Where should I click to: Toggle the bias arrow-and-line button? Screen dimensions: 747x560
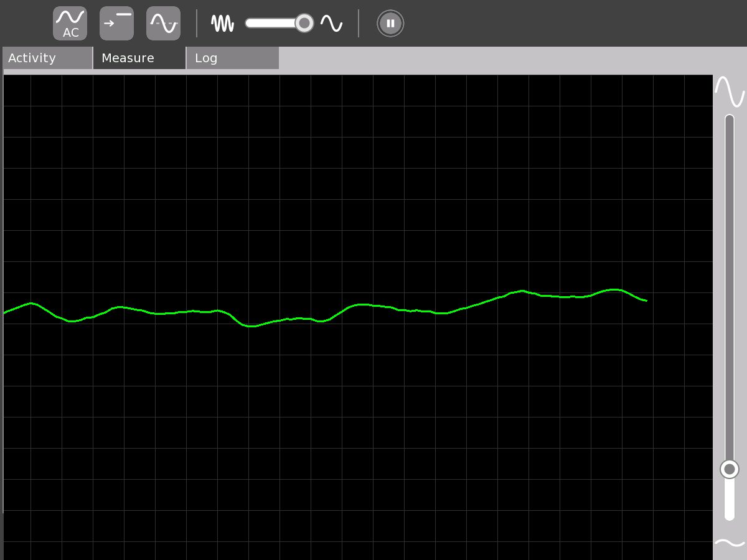point(116,24)
